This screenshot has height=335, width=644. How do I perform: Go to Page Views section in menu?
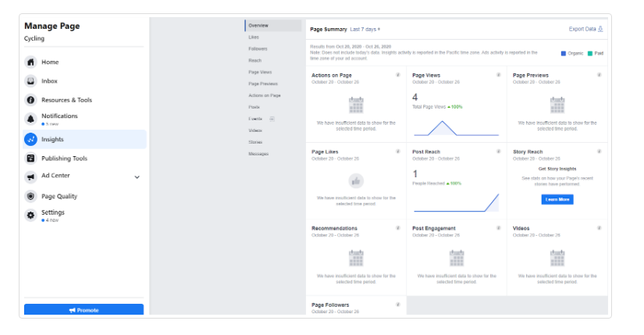click(x=260, y=72)
